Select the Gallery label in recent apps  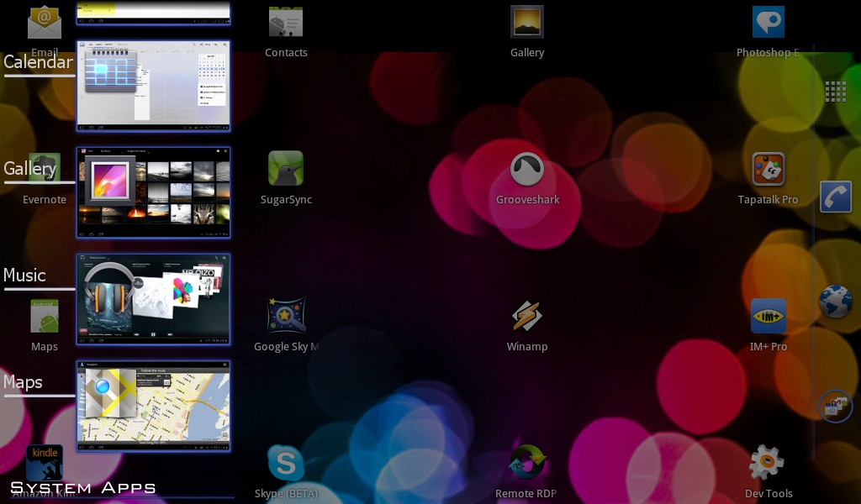click(30, 168)
